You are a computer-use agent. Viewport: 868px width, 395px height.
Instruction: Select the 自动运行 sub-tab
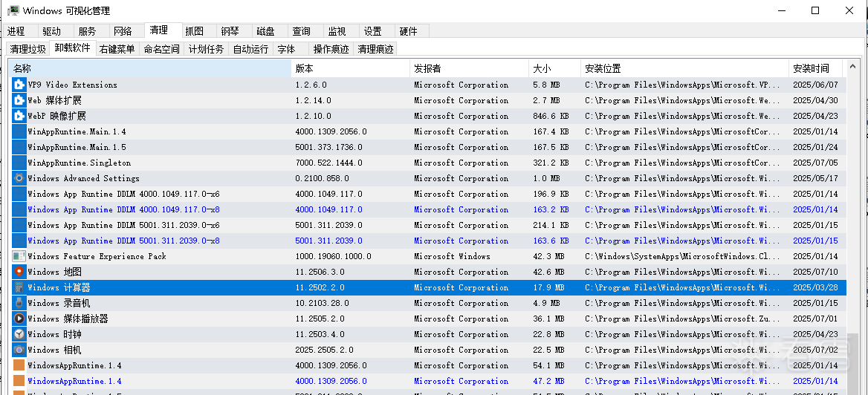[250, 49]
